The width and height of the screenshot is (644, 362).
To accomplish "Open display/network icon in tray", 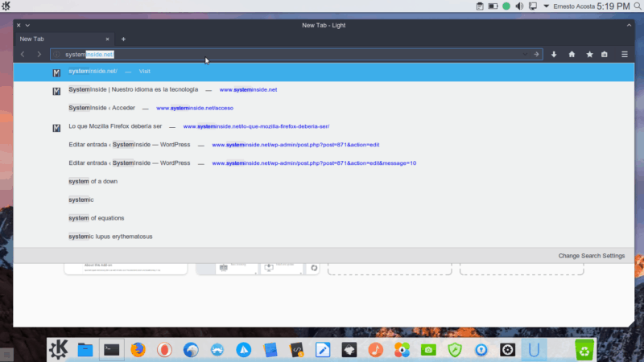I will point(533,6).
